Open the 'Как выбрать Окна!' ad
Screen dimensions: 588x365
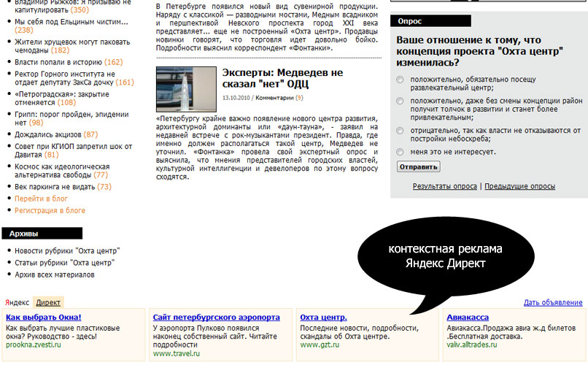coord(44,318)
